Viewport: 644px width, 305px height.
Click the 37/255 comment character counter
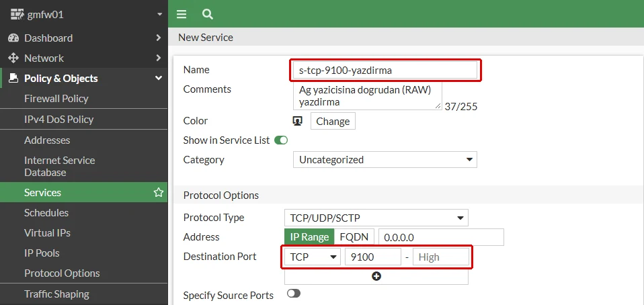coord(461,107)
